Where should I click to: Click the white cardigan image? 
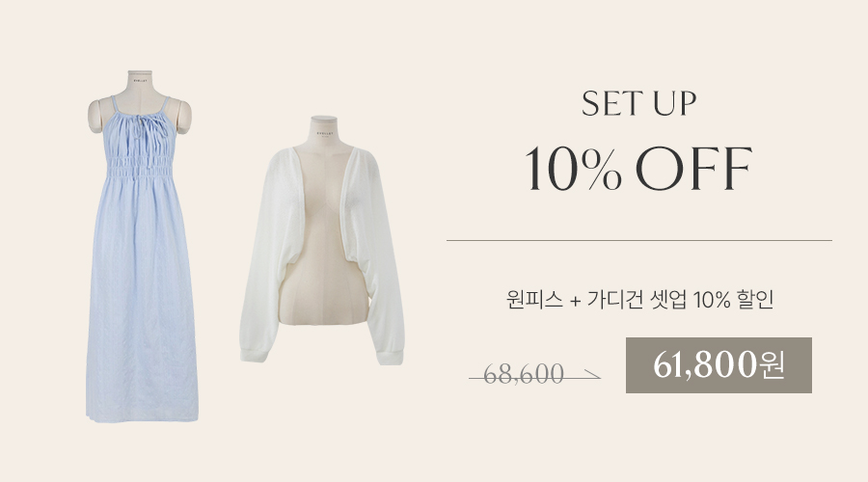[322, 240]
